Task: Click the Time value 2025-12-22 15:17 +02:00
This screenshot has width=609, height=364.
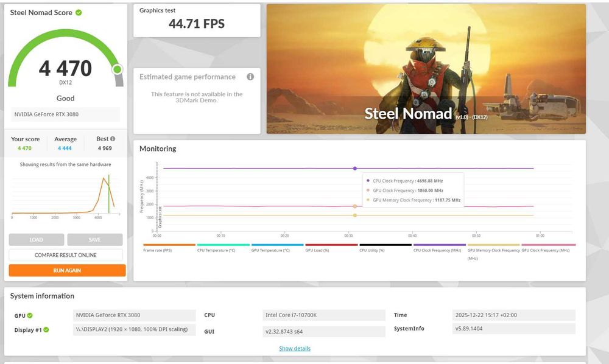Action: tap(513, 315)
